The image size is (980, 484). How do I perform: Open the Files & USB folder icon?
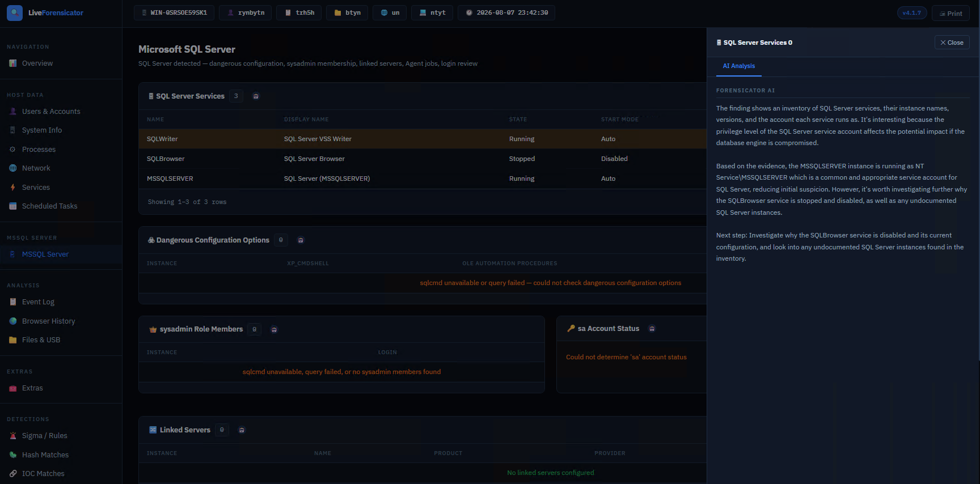(12, 340)
